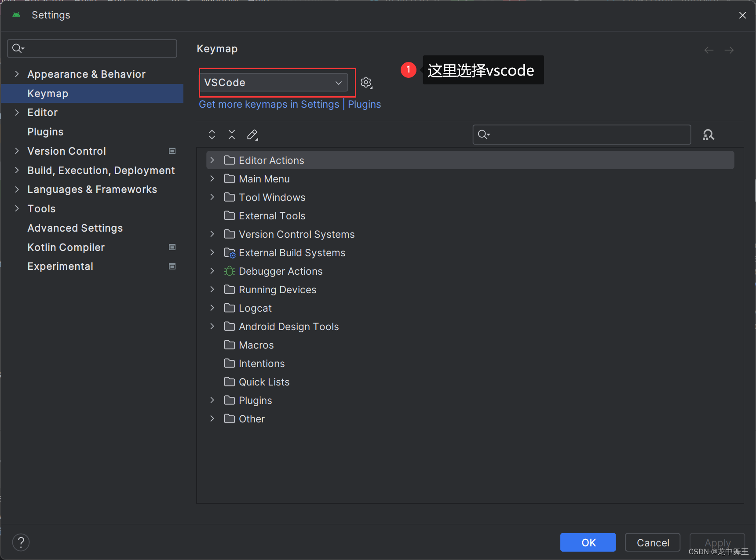Click the help question mark icon
756x560 pixels.
21,542
